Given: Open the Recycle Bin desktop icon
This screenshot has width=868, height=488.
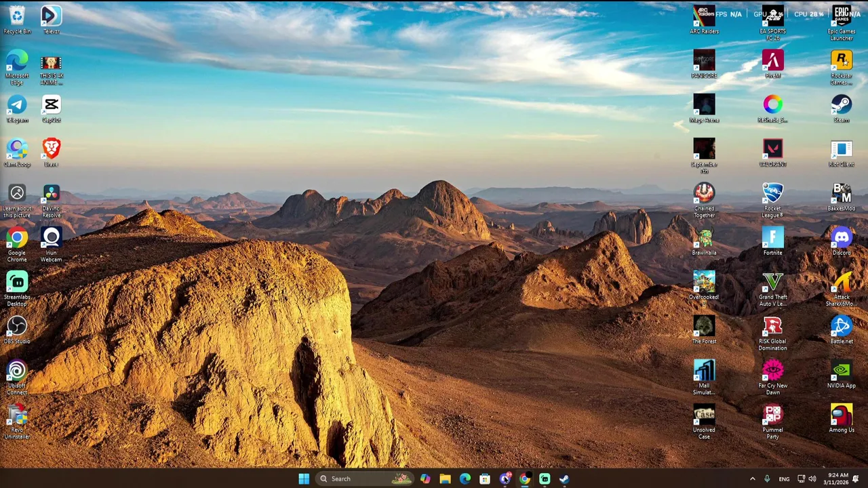Looking at the screenshot, I should pos(17,20).
